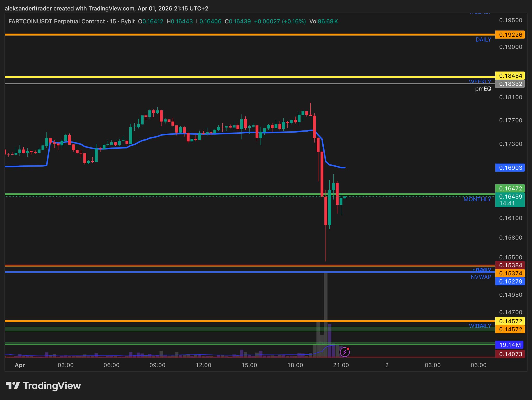This screenshot has width=532, height=400.
Task: Click the 09:00 time axis label
Action: point(157,365)
